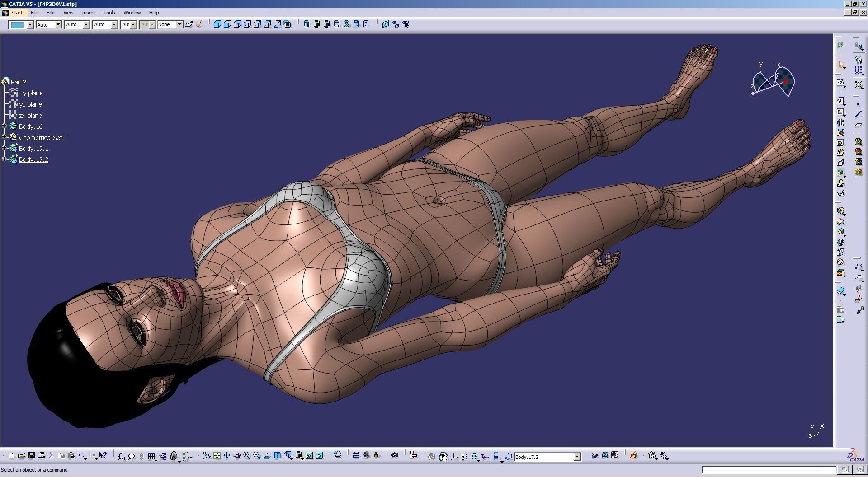
Task: Open the third Auto dropdown
Action: point(114,25)
